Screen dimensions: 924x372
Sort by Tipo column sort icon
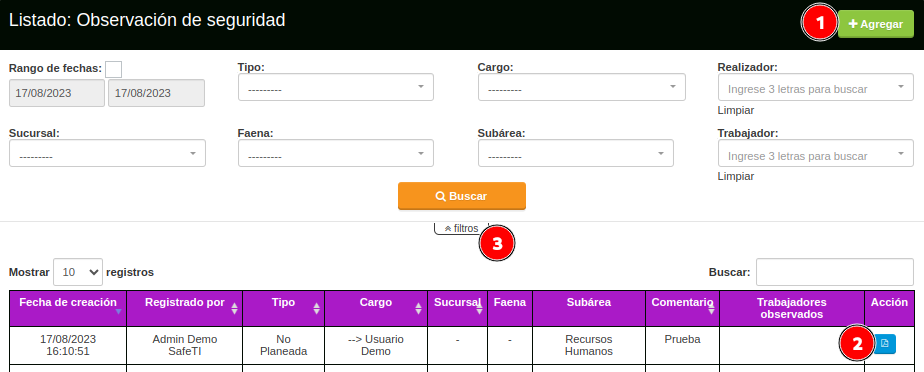(x=316, y=308)
